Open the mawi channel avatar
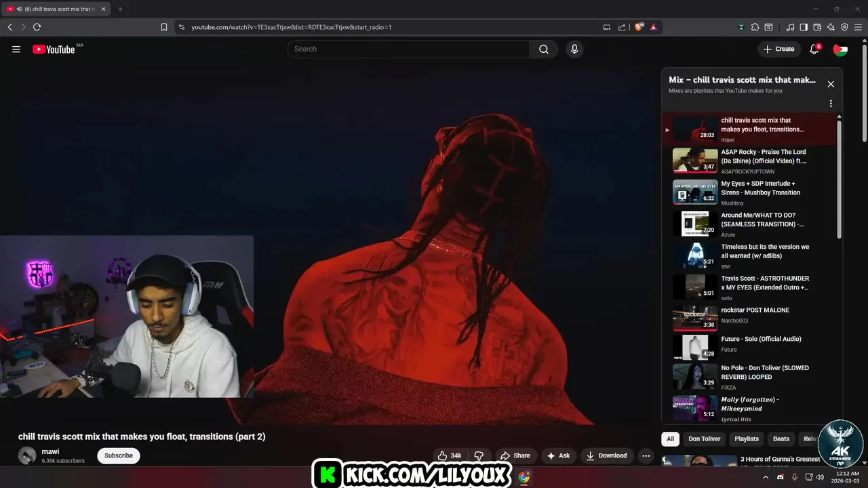Screen dimensions: 868x488 pyautogui.click(x=27, y=455)
